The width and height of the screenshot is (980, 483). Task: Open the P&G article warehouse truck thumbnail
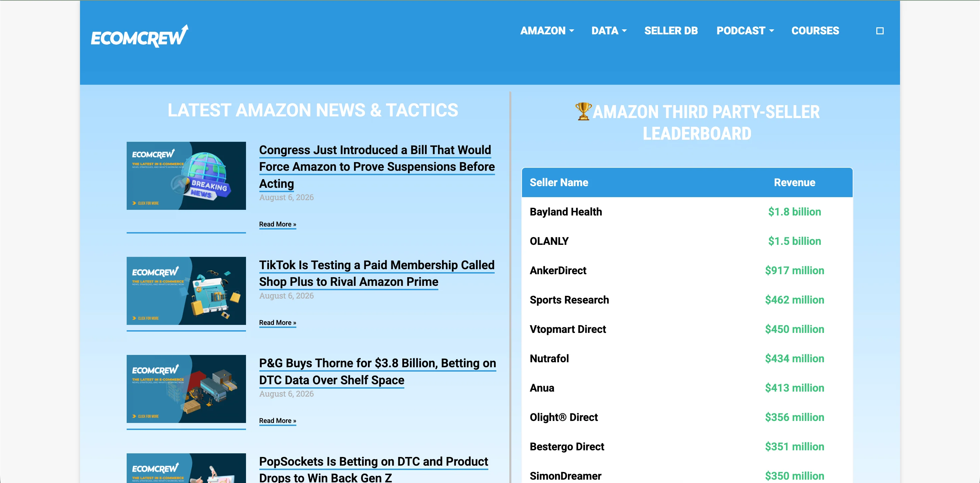[x=186, y=389]
